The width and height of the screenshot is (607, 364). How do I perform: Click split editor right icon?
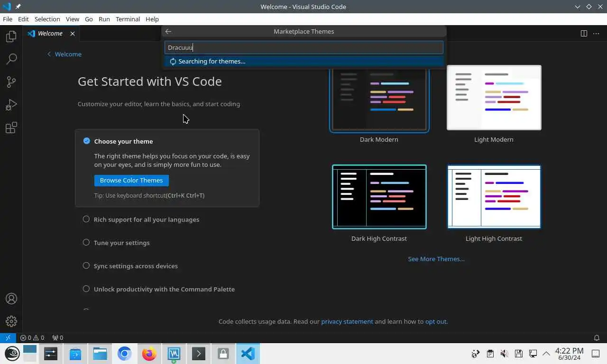point(584,33)
